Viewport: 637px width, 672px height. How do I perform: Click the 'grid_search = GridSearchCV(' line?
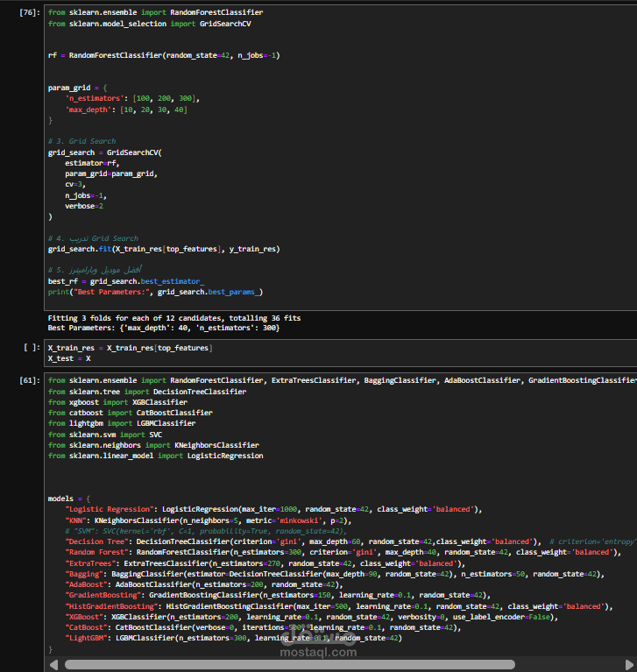coord(105,152)
